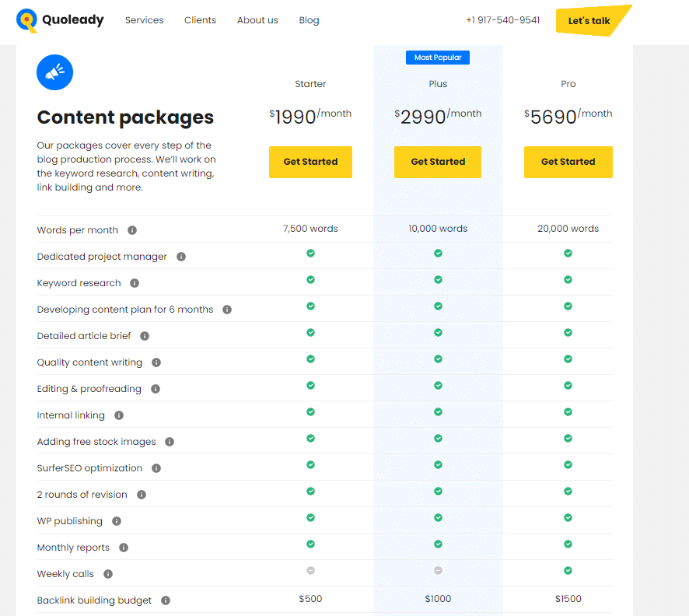Click info icon beside Dedicated project manager

181,257
